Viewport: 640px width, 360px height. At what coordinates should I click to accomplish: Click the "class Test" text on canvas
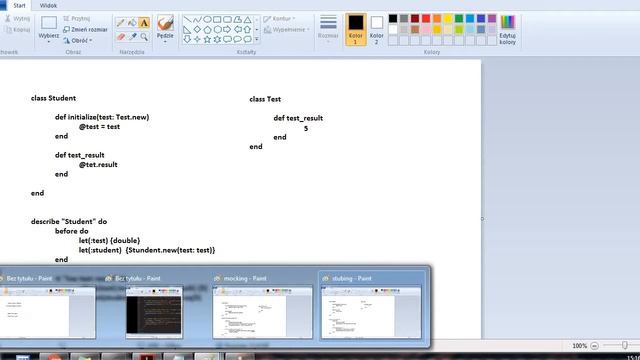coord(265,99)
